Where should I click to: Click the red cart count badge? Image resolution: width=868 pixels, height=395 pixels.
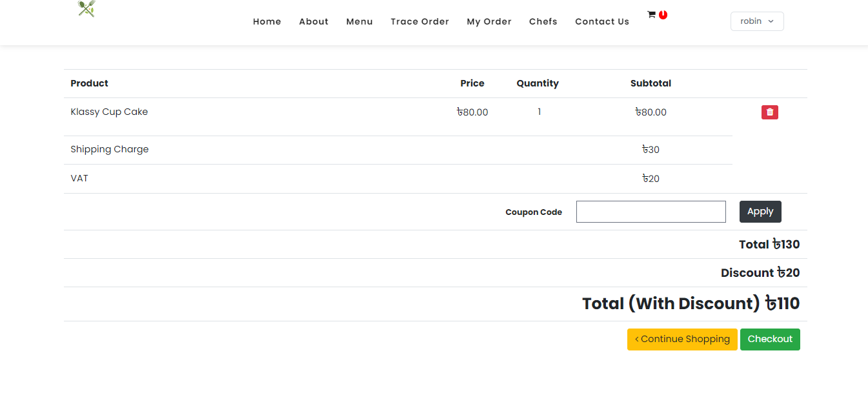[x=663, y=15]
